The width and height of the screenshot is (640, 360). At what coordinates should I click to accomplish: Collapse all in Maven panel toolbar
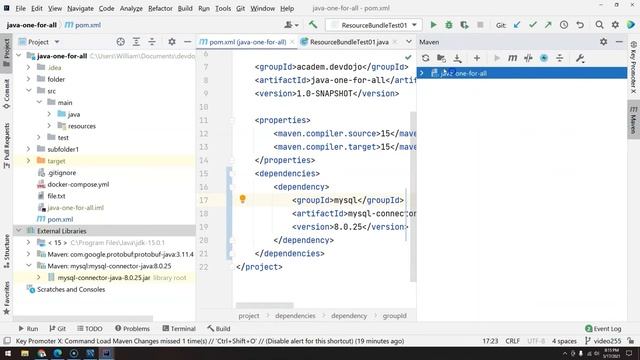point(560,58)
